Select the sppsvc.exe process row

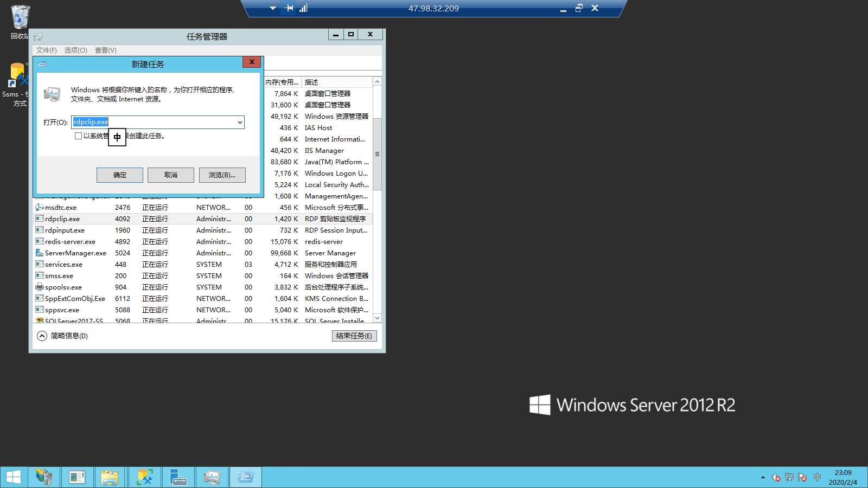pyautogui.click(x=203, y=310)
